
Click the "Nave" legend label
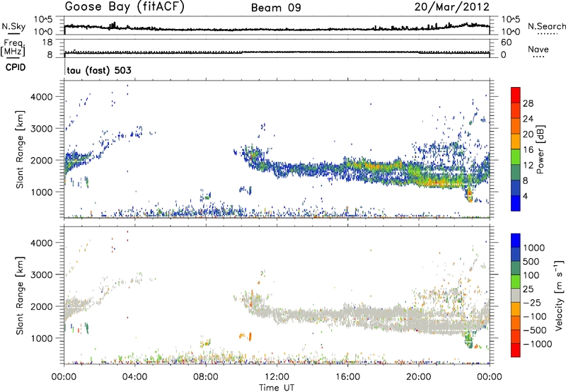coord(538,49)
